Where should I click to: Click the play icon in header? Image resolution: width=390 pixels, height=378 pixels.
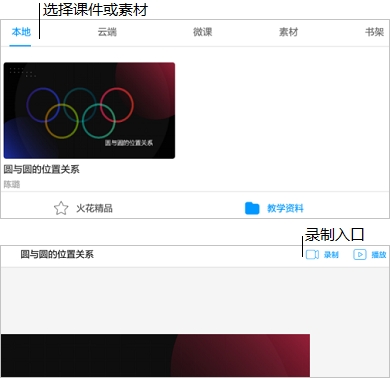click(x=360, y=255)
